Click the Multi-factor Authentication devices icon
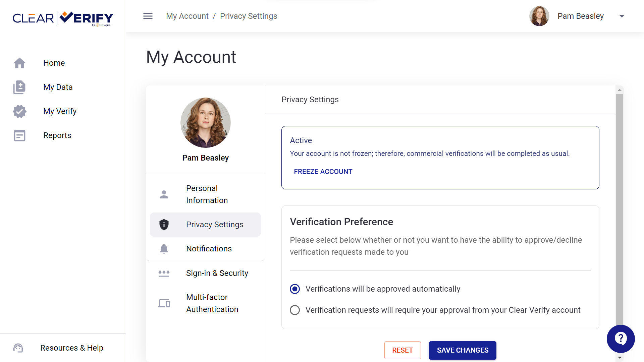Screen dimensions: 644x362 coord(164,303)
